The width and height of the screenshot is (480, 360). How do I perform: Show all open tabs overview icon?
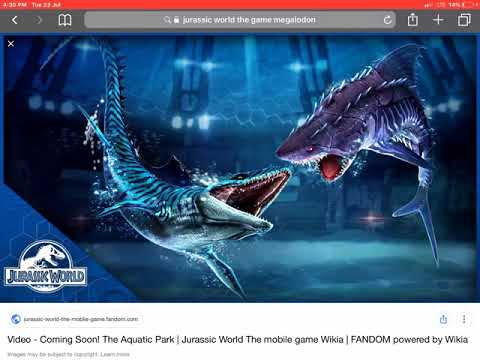coord(464,20)
